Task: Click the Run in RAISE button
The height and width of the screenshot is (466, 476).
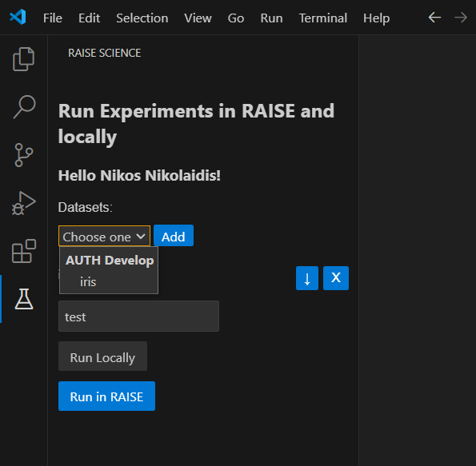Action: click(106, 396)
